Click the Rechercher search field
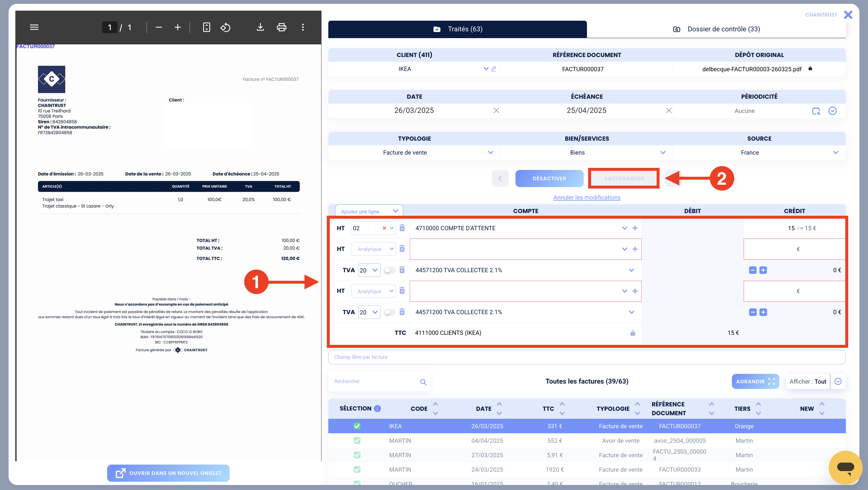 [x=374, y=382]
